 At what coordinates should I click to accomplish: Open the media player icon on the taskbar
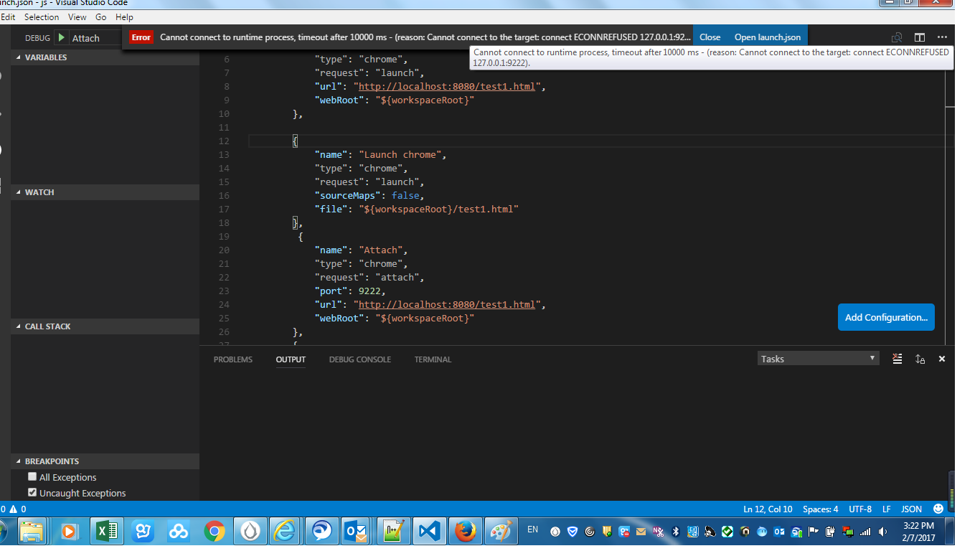point(69,532)
